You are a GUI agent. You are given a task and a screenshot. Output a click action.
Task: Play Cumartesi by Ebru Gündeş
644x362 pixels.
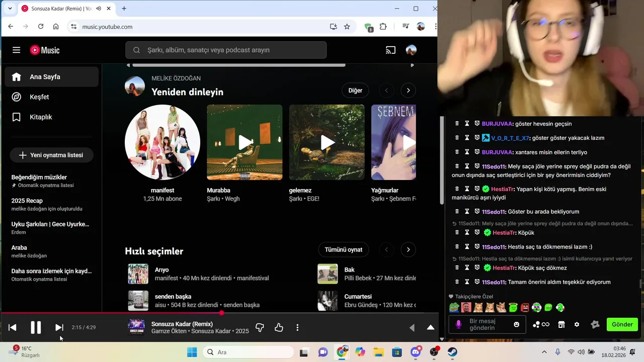click(x=328, y=301)
